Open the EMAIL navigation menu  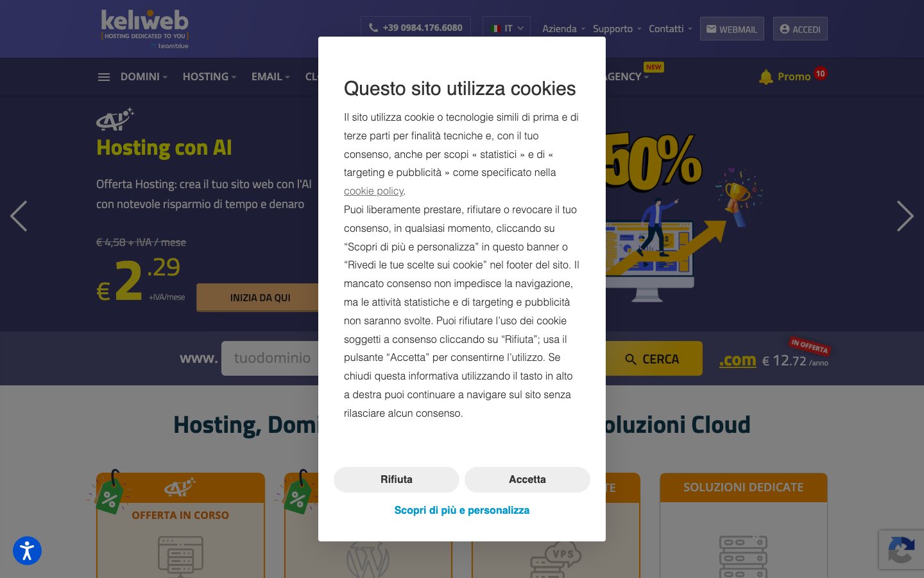[270, 76]
